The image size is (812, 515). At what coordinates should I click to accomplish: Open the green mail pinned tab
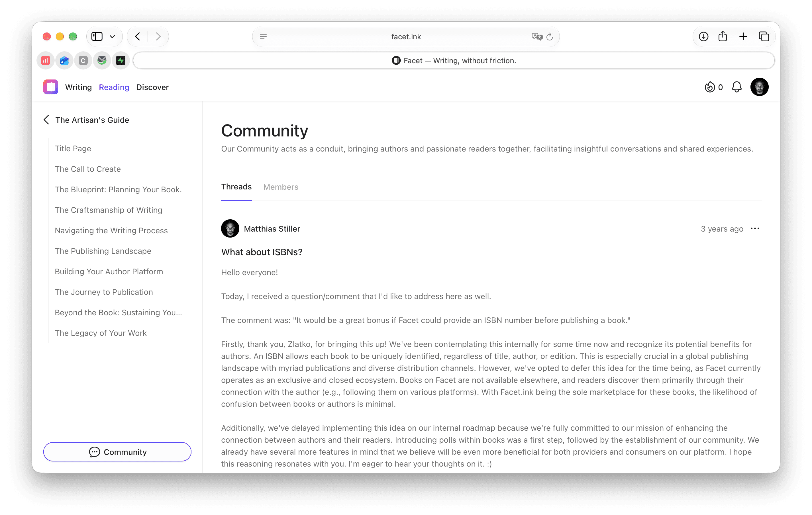point(102,60)
